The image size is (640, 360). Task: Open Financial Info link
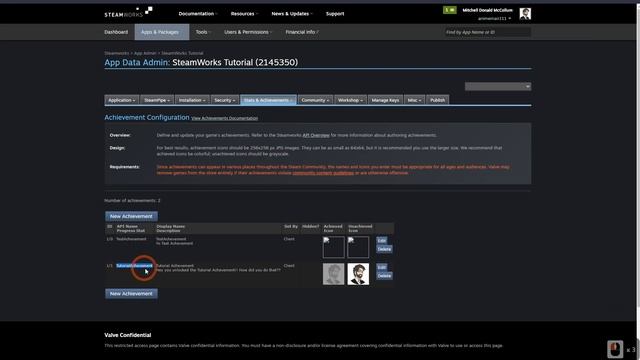[x=302, y=32]
